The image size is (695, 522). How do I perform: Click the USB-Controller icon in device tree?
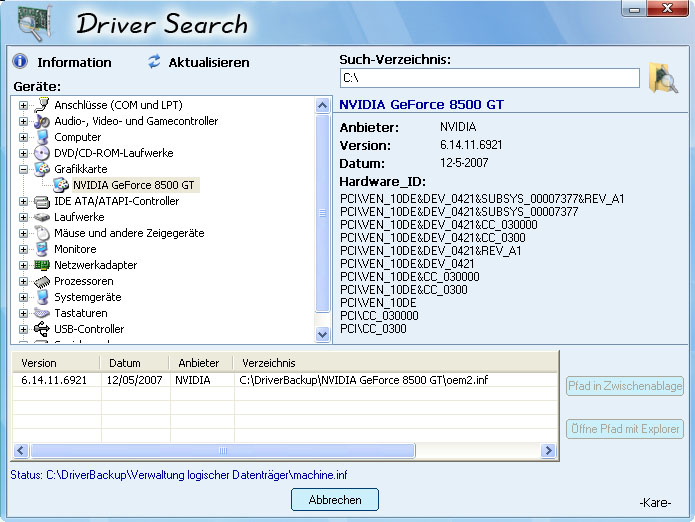point(42,329)
